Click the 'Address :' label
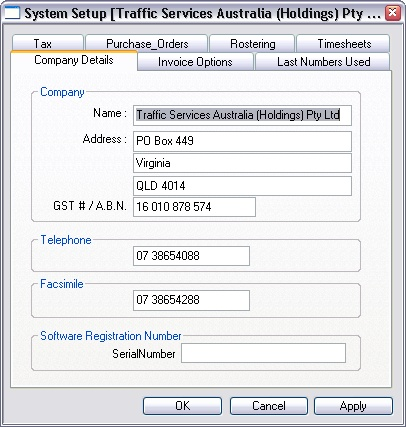Screen dimensions: 406x427 [105, 139]
